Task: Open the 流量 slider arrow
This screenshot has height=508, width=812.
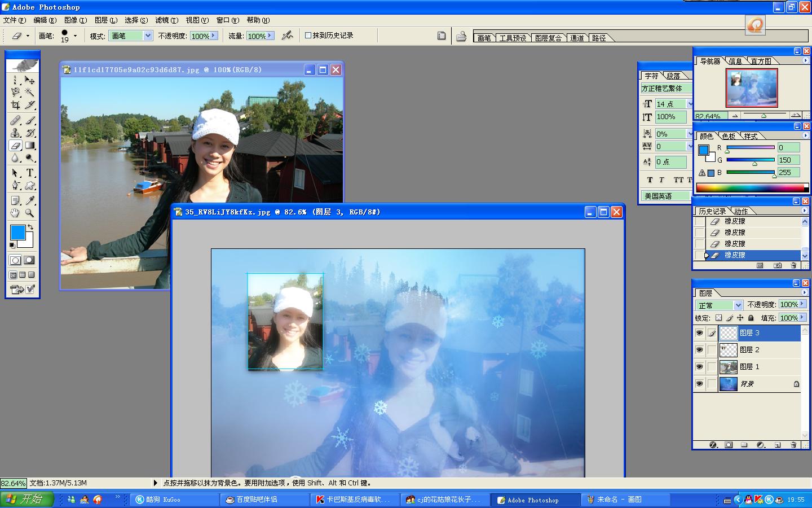Action: [x=270, y=36]
